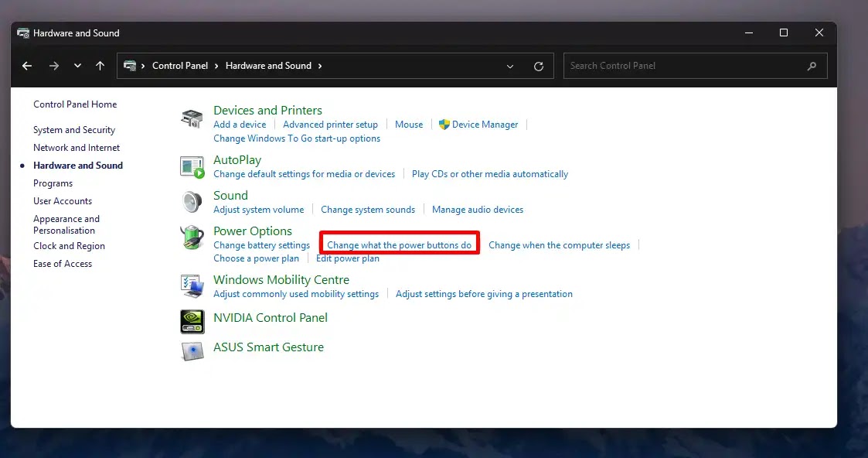The width and height of the screenshot is (868, 458).
Task: Click Edit power plan
Action: [x=348, y=258]
